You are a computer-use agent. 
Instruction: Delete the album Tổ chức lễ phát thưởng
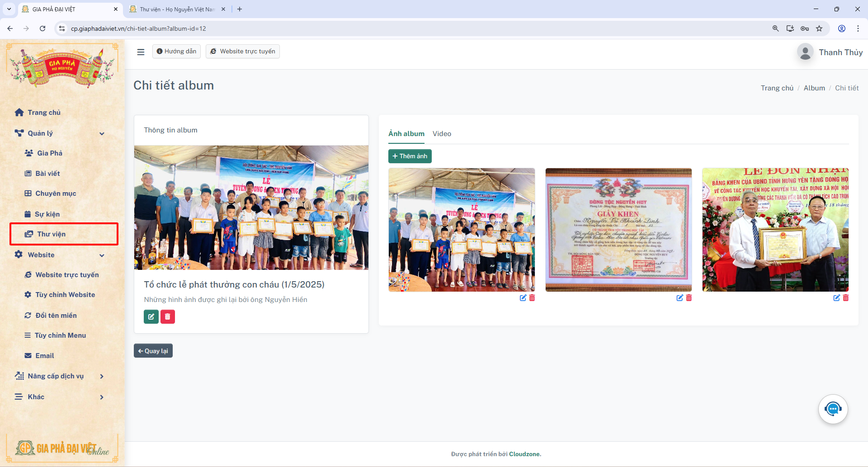168,316
